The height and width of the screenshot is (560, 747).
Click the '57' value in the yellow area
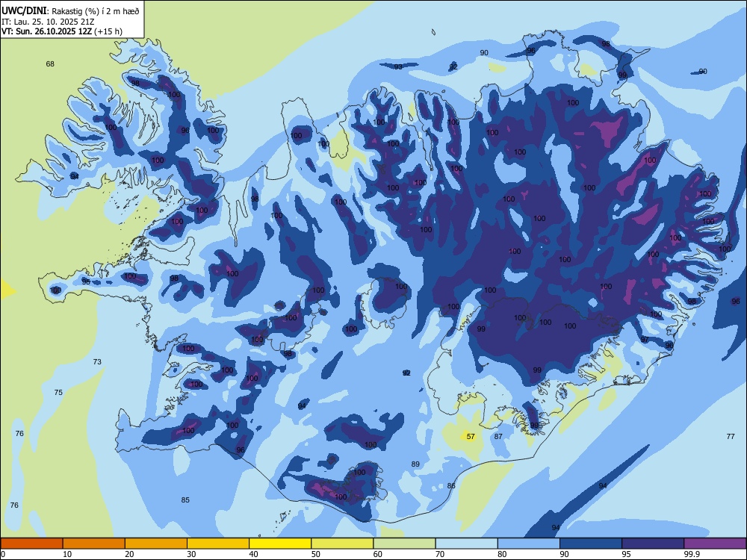(471, 437)
